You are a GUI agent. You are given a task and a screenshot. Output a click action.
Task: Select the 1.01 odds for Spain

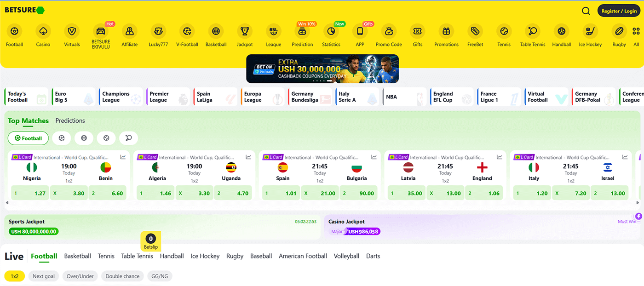click(x=281, y=193)
